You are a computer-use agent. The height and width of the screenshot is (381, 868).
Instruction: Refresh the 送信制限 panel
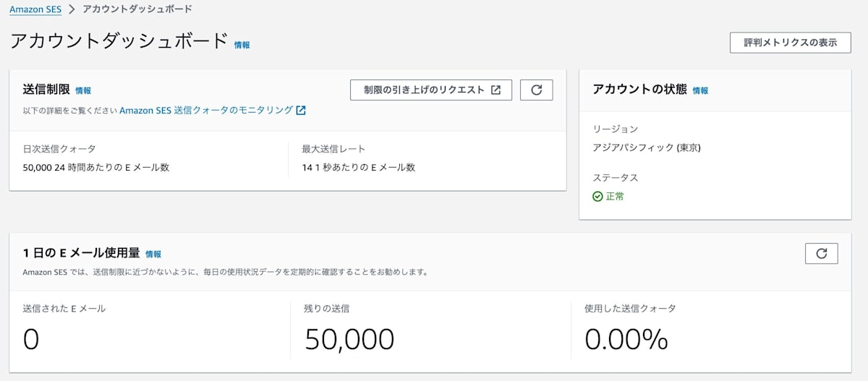[536, 90]
